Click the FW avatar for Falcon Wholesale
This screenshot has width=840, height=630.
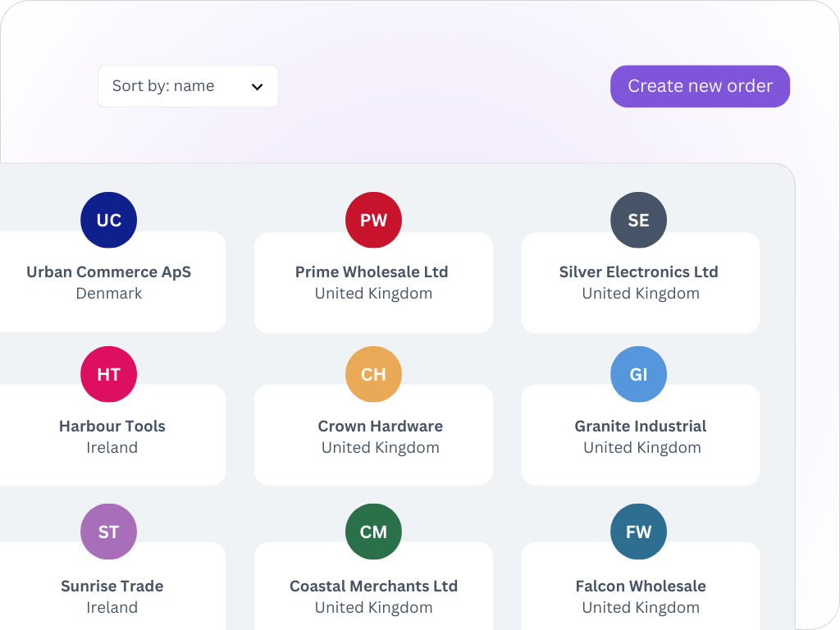point(638,532)
